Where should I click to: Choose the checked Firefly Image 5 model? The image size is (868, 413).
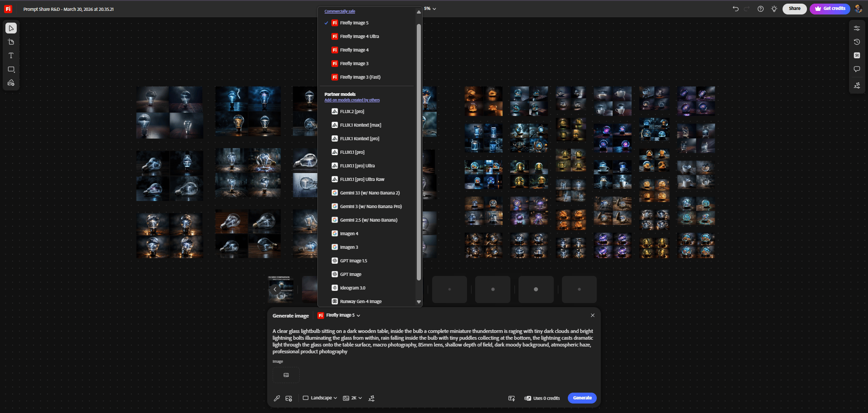[354, 23]
